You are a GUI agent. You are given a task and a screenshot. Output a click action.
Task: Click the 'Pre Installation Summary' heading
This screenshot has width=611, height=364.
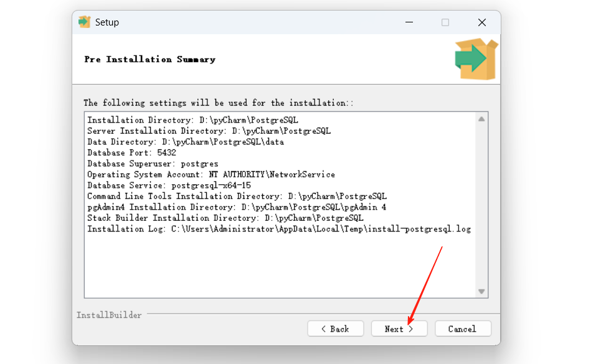pyautogui.click(x=149, y=59)
